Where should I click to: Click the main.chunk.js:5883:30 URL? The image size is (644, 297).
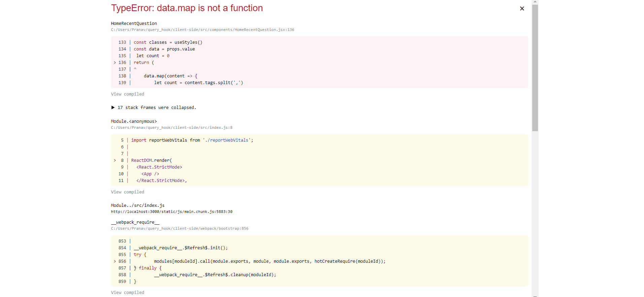tap(172, 212)
